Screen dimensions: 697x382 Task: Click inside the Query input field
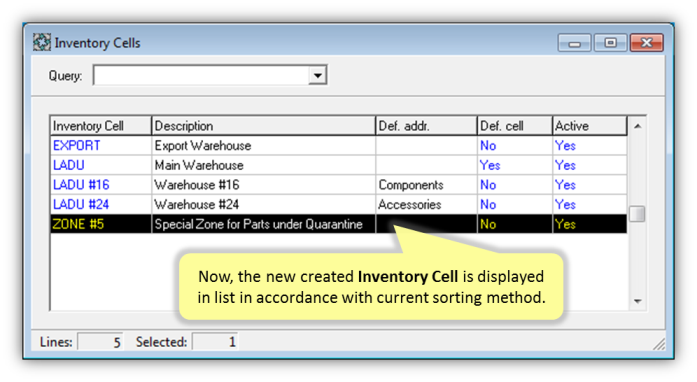click(x=201, y=75)
